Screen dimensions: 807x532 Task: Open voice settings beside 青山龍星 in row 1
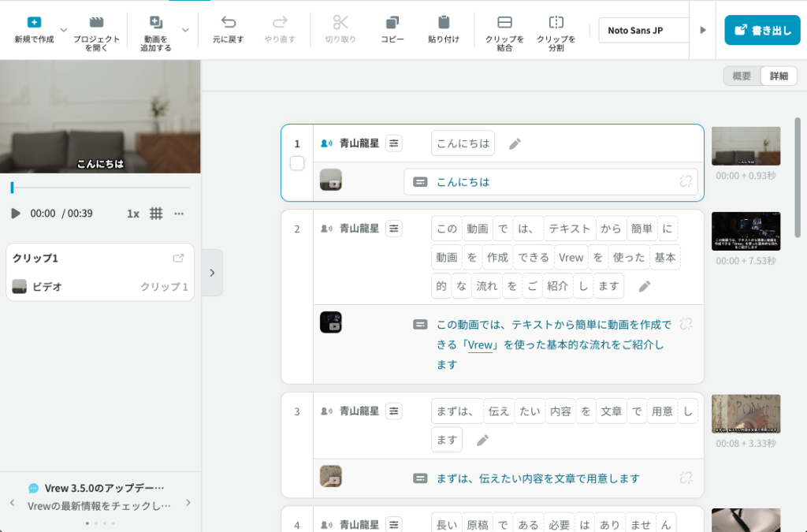[392, 143]
